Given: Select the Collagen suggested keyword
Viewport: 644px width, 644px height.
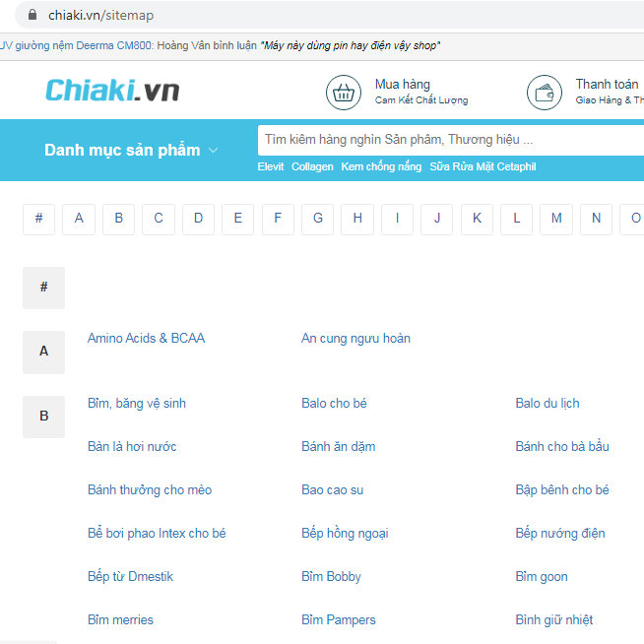Looking at the screenshot, I should coord(312,167).
